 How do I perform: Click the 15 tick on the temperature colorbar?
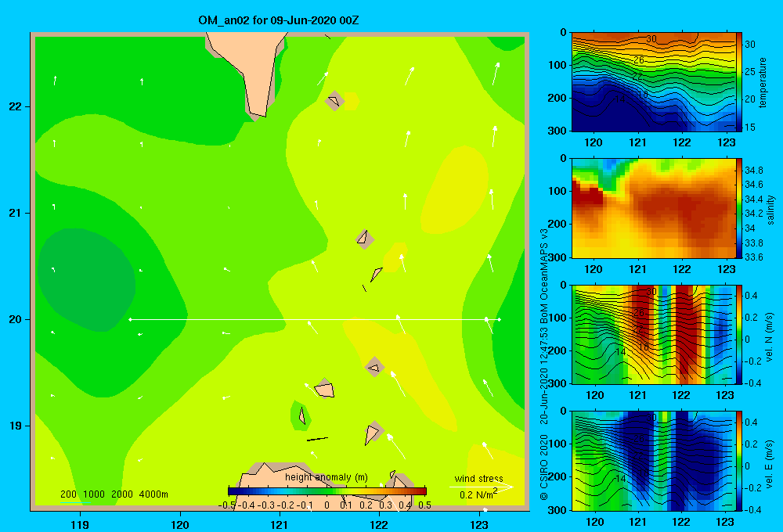[x=750, y=128]
